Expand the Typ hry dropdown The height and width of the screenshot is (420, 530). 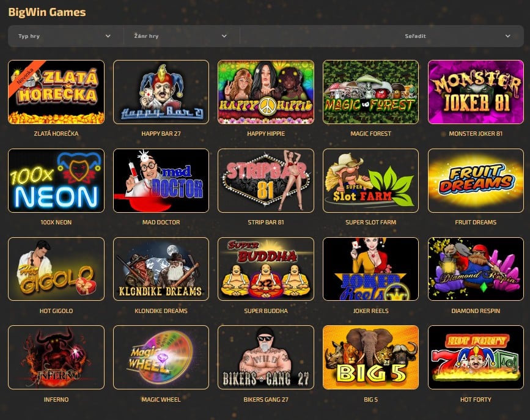coord(65,36)
